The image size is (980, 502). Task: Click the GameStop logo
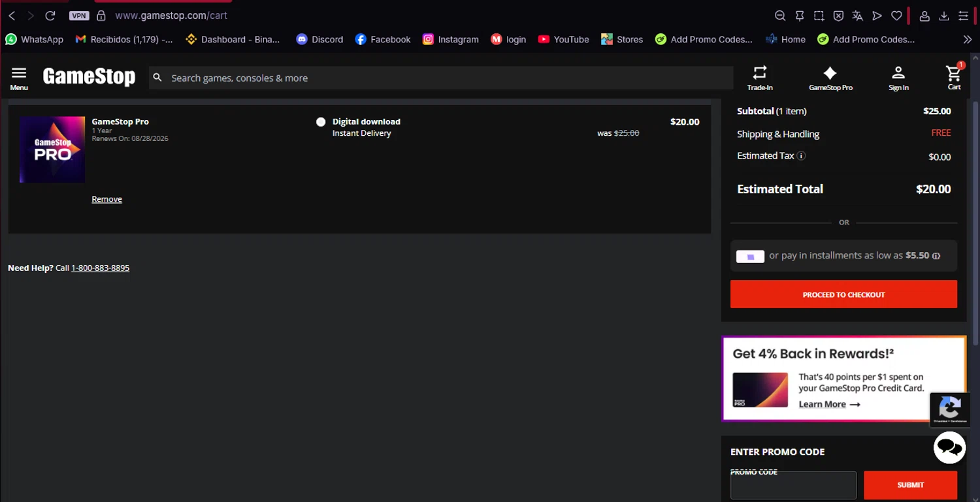pyautogui.click(x=89, y=77)
